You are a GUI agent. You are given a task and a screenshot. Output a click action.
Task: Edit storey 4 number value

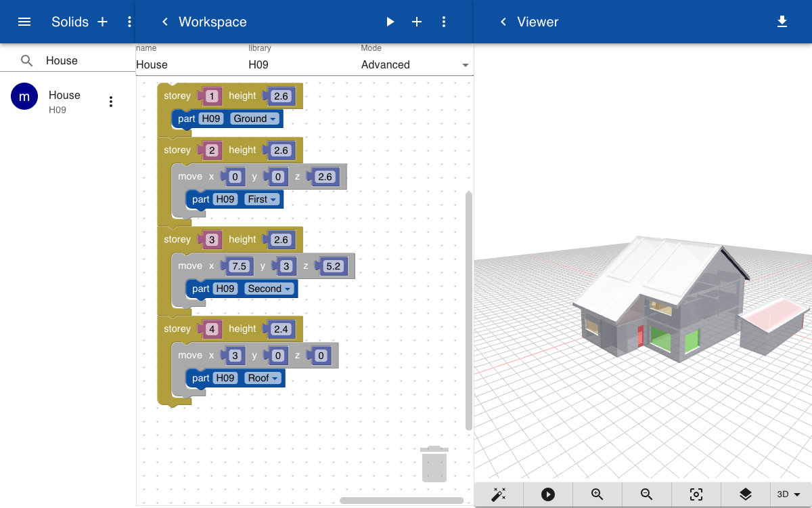click(x=212, y=329)
